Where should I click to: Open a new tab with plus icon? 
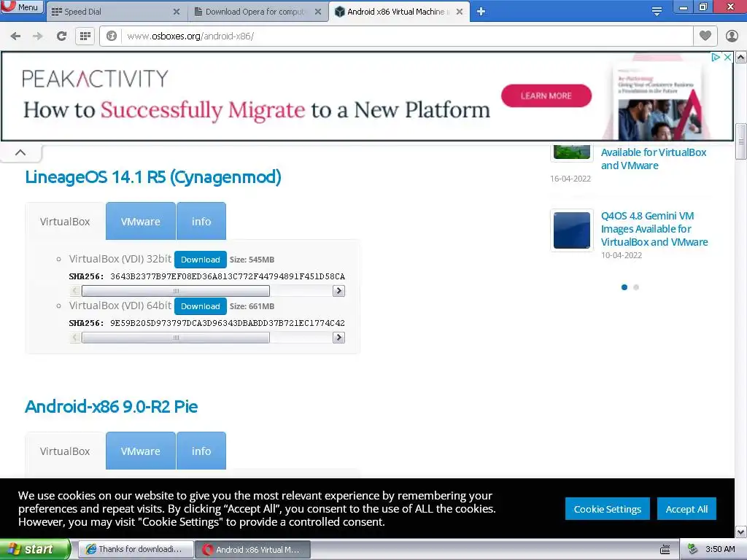[481, 12]
